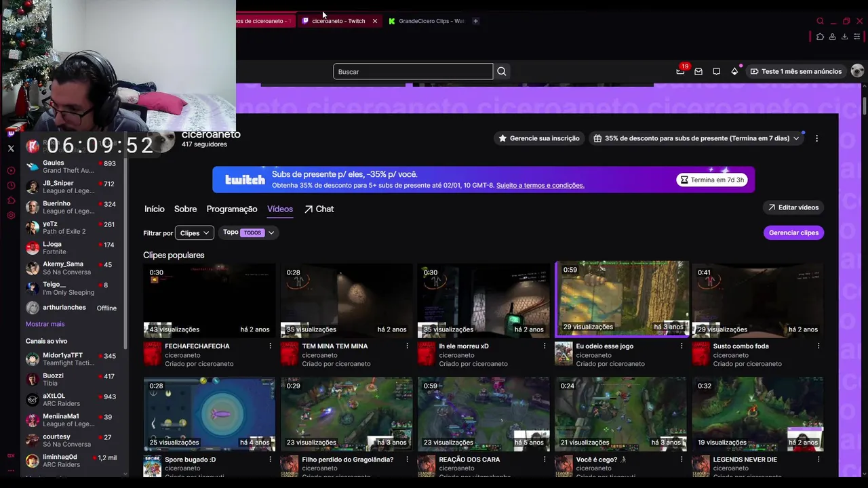
Task: Switch to the Programação channel tab
Action: pos(231,209)
